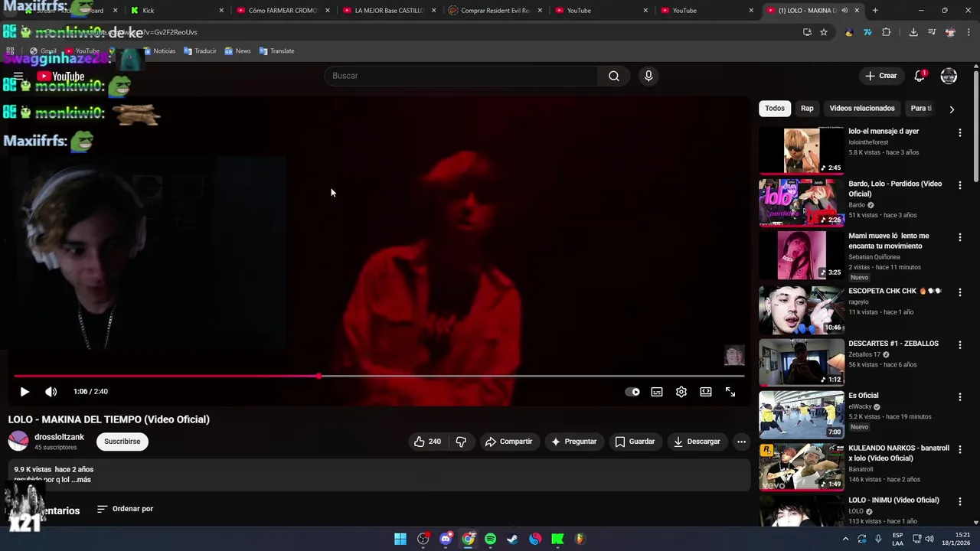Mute the video using the speaker icon
980x551 pixels.
pyautogui.click(x=51, y=392)
